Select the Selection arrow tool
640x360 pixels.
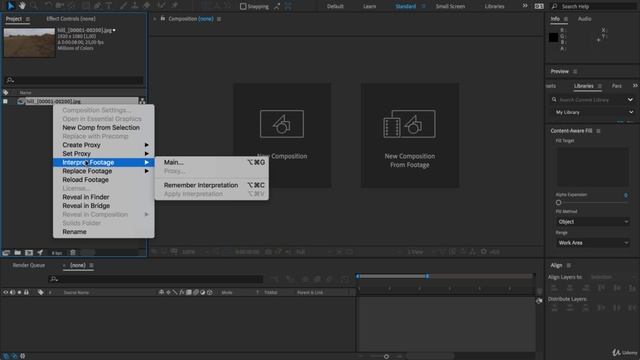[10, 6]
